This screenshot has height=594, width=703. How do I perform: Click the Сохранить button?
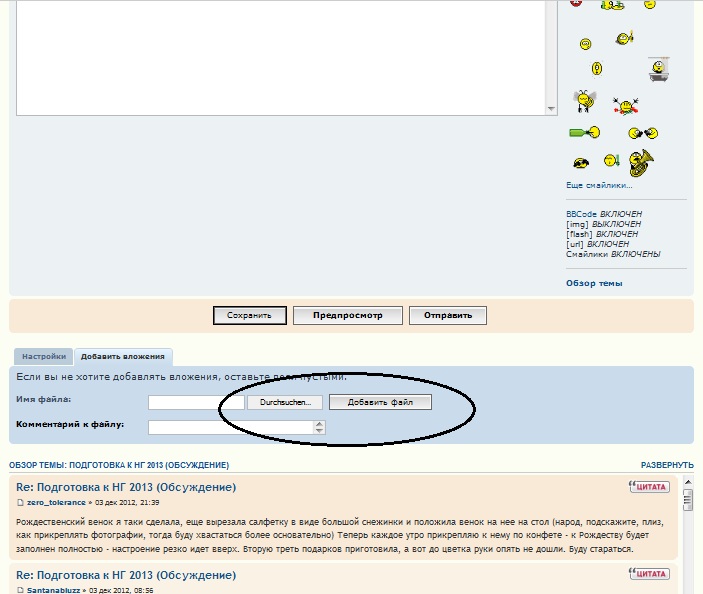click(250, 315)
